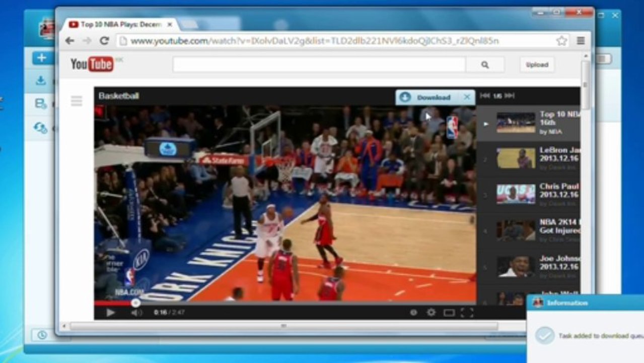Screen dimensions: 644x363
Task: Open Chrome menu hamburger icon
Action: (x=581, y=41)
